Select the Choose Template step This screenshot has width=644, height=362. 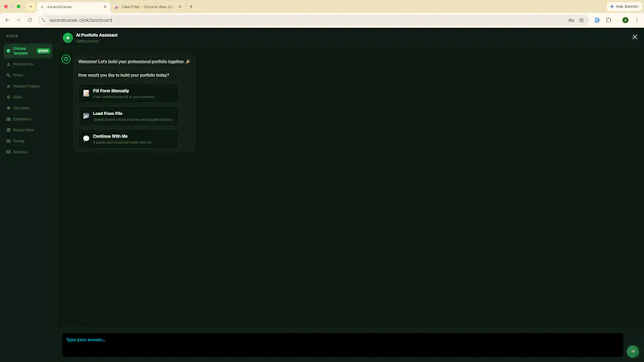point(28,51)
